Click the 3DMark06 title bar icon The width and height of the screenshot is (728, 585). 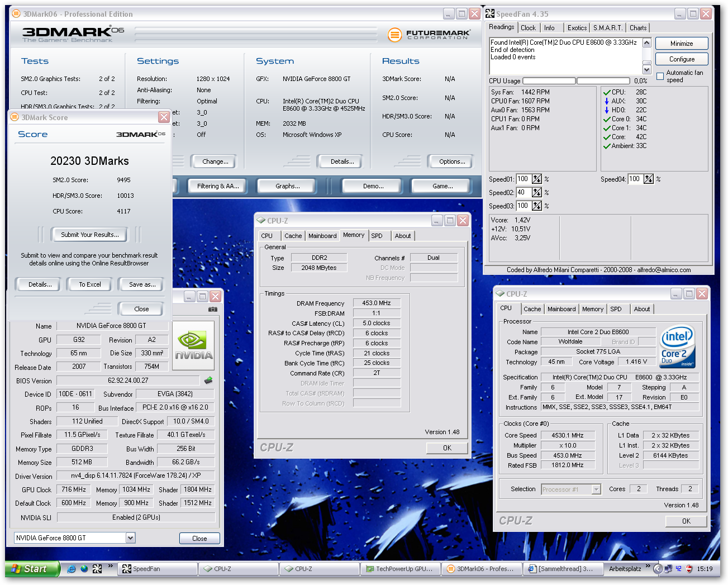point(16,13)
